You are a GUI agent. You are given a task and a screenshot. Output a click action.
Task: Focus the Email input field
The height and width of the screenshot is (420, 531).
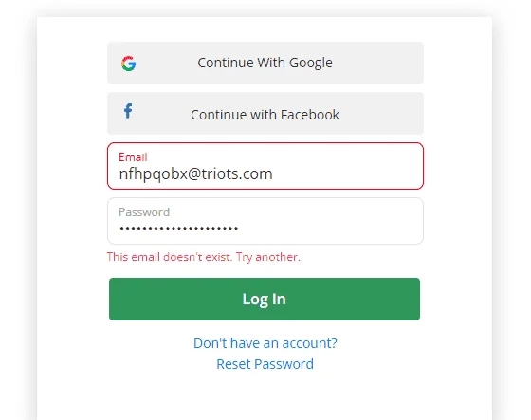click(265, 166)
